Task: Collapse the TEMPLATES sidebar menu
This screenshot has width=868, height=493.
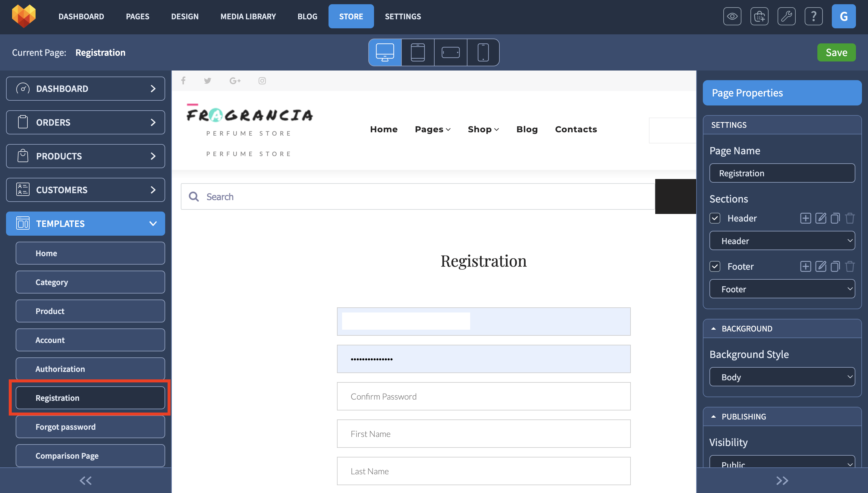Action: [x=85, y=224]
